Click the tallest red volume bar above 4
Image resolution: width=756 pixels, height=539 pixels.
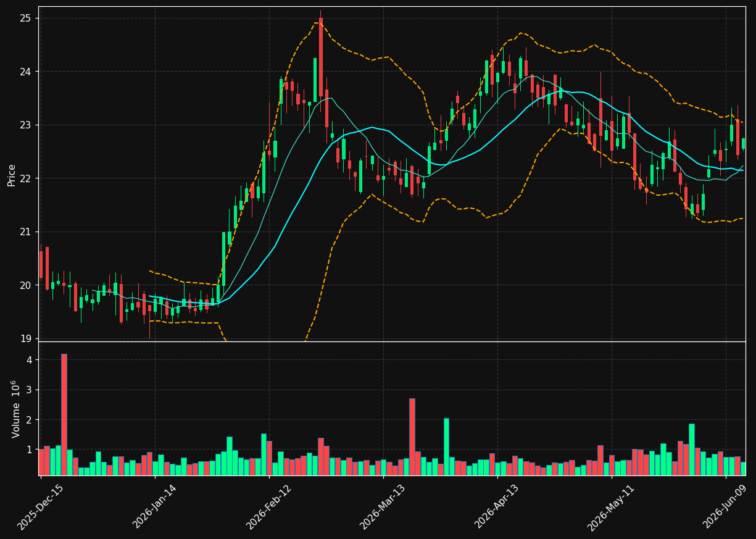(64, 414)
